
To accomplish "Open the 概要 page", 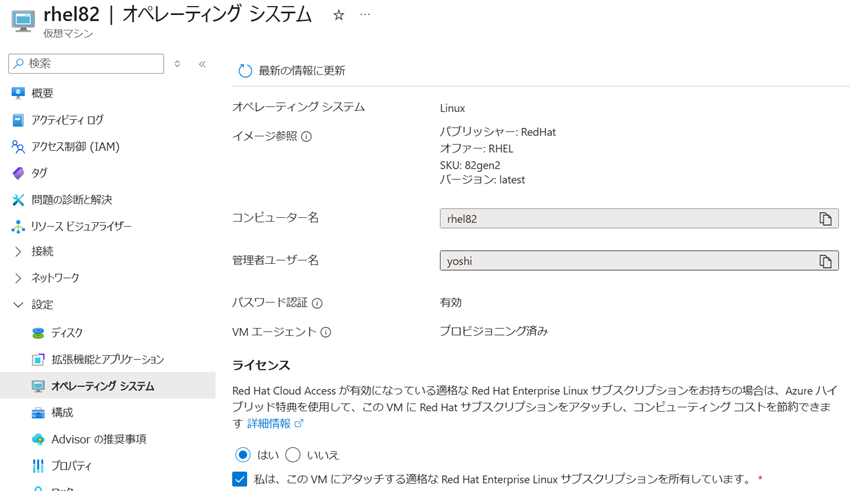I will (x=42, y=93).
